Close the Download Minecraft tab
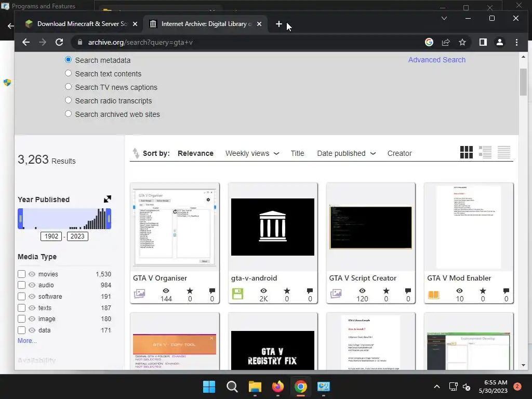This screenshot has height=399, width=532. tap(135, 24)
